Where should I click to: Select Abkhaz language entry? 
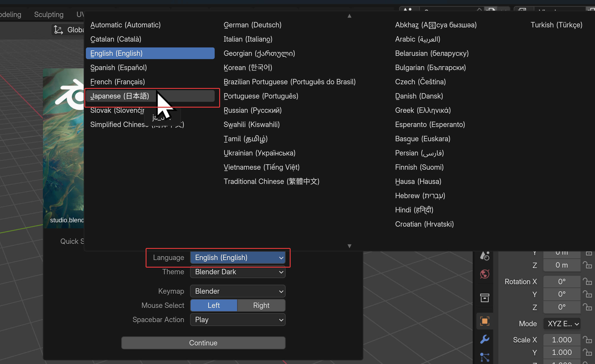(x=436, y=25)
